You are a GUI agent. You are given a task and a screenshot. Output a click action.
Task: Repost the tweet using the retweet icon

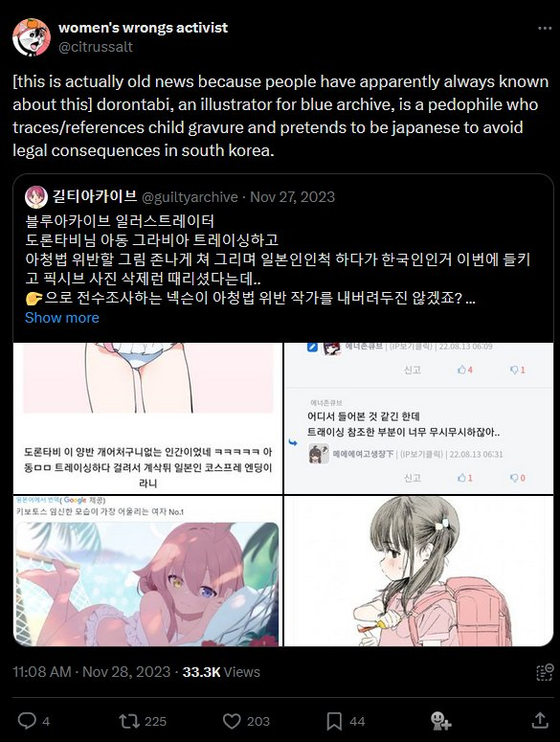click(x=129, y=721)
